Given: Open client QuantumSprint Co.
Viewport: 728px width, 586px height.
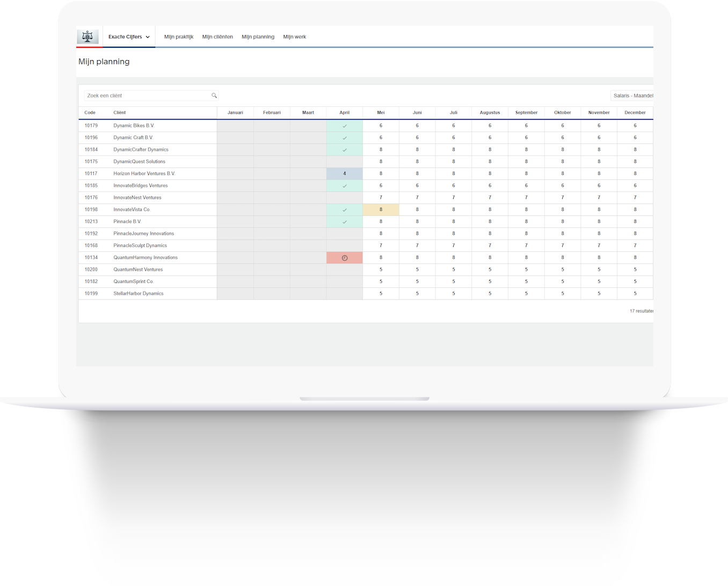Looking at the screenshot, I should [134, 281].
